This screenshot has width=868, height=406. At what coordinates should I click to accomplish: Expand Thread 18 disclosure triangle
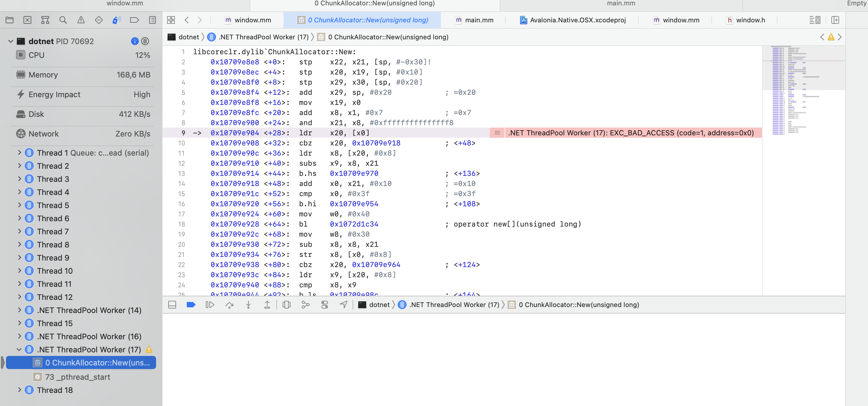coord(19,390)
